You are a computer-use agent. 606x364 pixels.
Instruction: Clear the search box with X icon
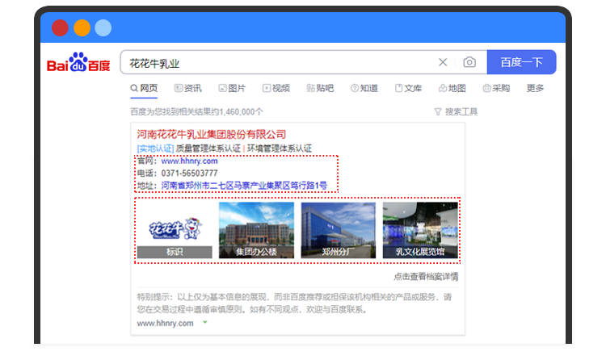(443, 62)
